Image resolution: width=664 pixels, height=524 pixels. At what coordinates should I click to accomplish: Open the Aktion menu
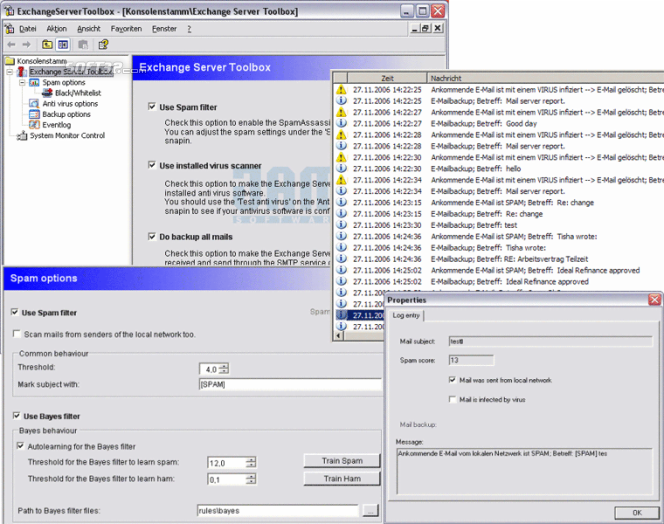(x=56, y=29)
